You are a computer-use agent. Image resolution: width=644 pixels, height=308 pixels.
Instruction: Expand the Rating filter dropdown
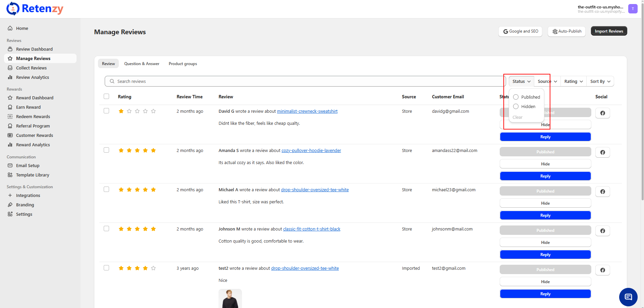(x=573, y=81)
